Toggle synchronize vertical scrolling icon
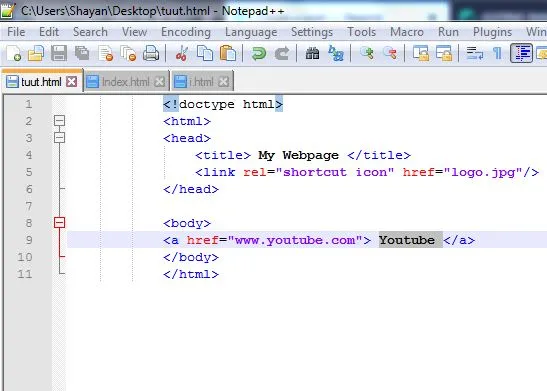 (421, 53)
